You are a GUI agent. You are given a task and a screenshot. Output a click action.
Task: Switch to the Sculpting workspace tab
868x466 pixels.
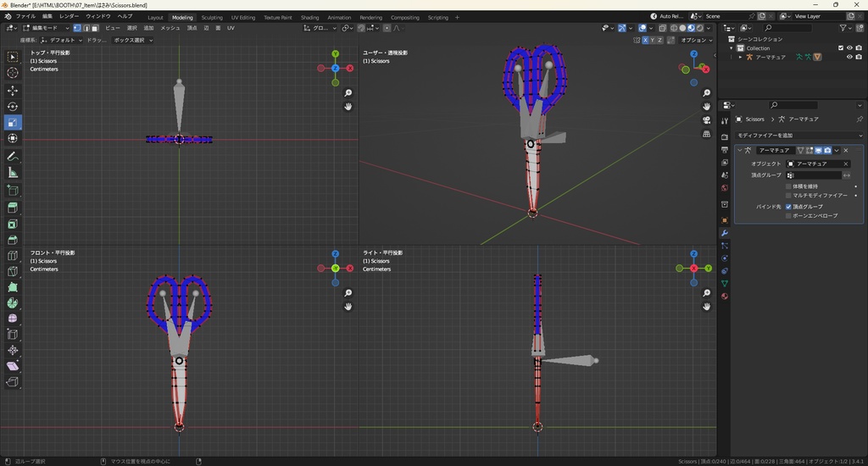coord(212,17)
